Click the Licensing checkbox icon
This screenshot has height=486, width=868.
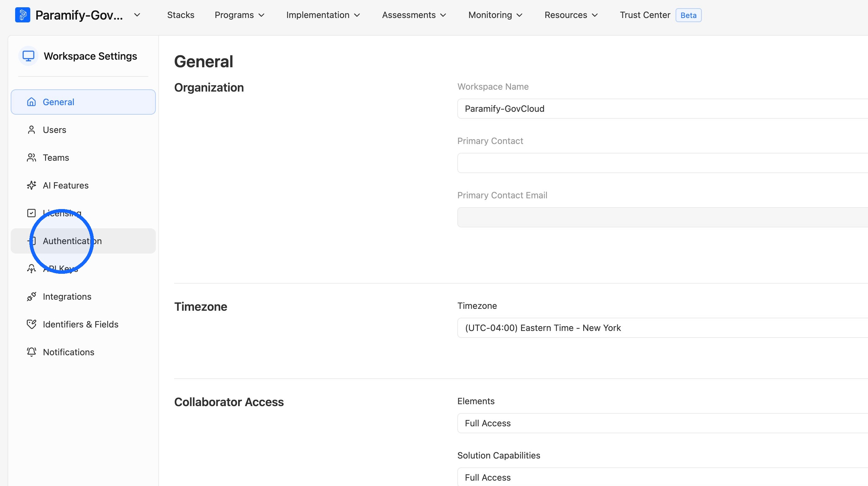click(31, 213)
